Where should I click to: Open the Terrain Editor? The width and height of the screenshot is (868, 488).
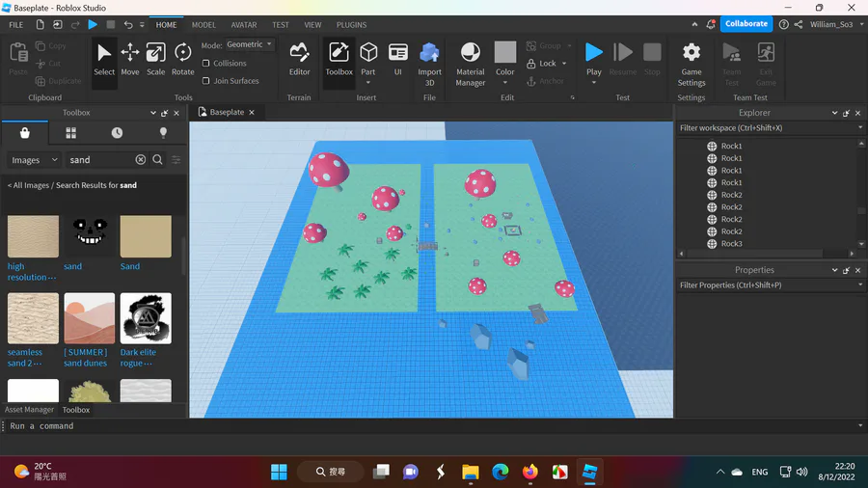(300, 60)
